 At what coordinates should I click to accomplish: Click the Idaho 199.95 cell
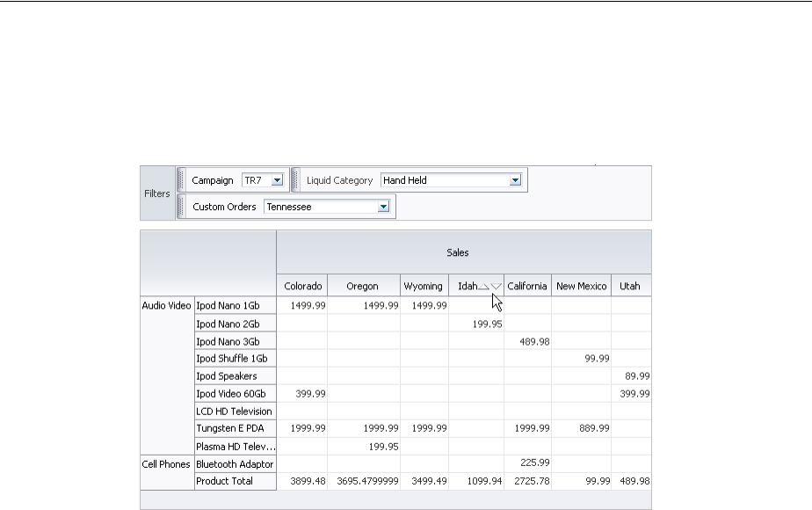[476, 324]
